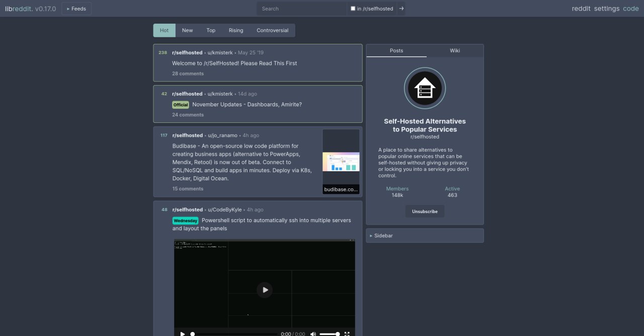
Task: Open 'November Updates - Dashboards, Amirite?' post
Action: pos(247,105)
